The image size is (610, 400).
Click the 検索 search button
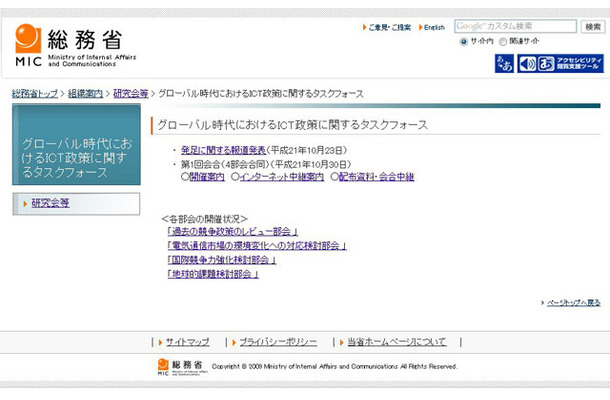point(593,26)
